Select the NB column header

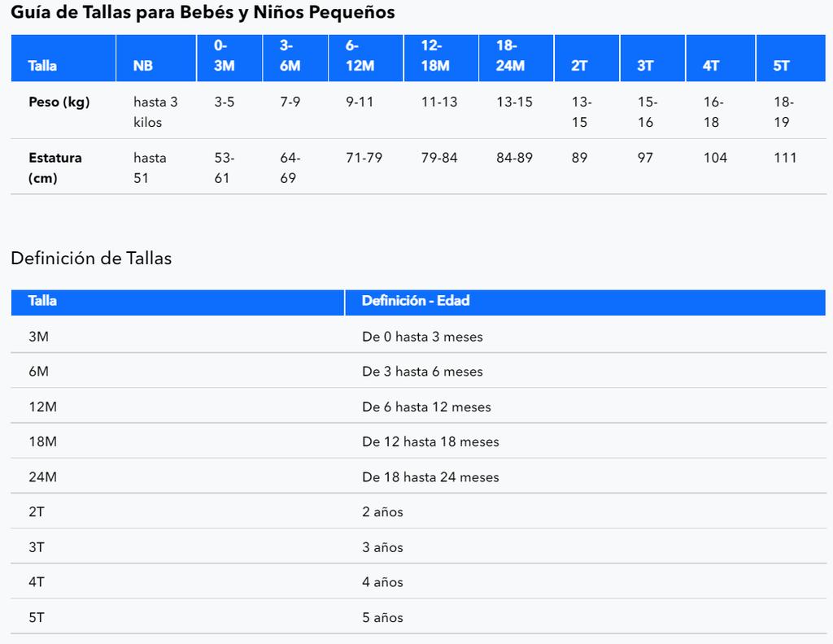pos(143,66)
